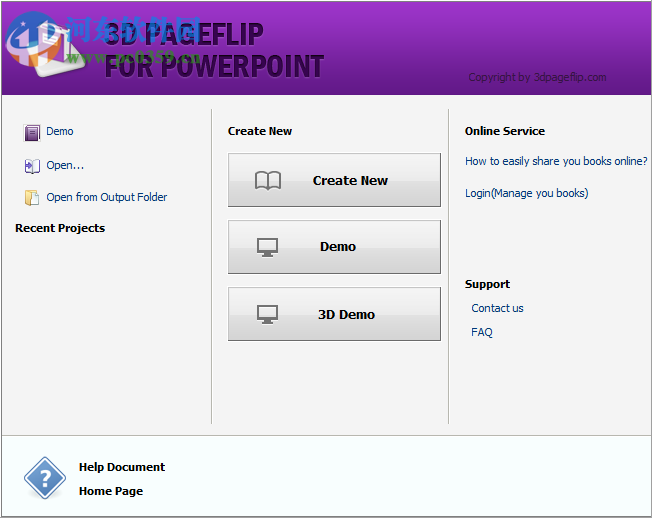The width and height of the screenshot is (652, 518).
Task: Go to the Home Page link
Action: coord(111,491)
